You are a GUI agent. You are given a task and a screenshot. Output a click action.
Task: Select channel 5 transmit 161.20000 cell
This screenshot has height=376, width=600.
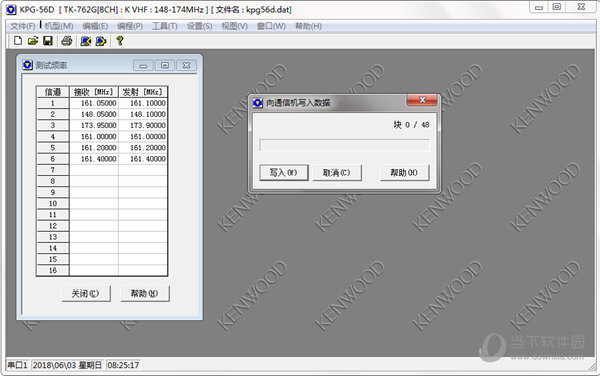click(x=143, y=148)
